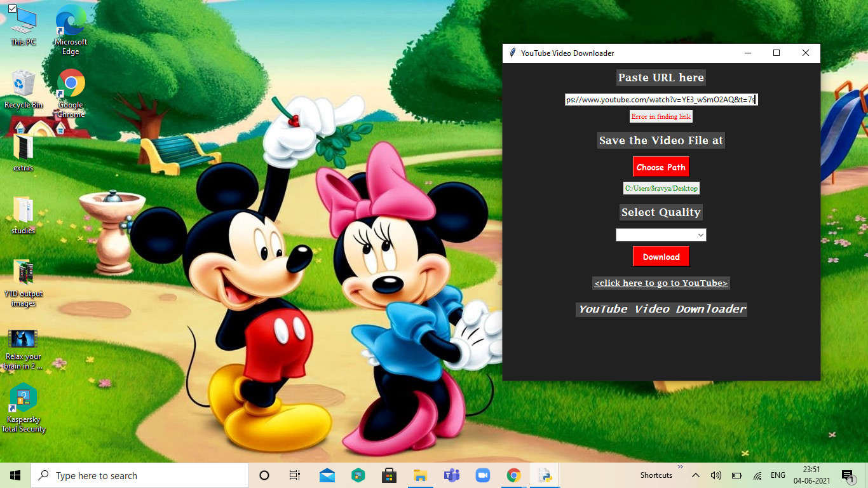Toggle mute via the speaker icon
The height and width of the screenshot is (488, 868).
[x=716, y=475]
